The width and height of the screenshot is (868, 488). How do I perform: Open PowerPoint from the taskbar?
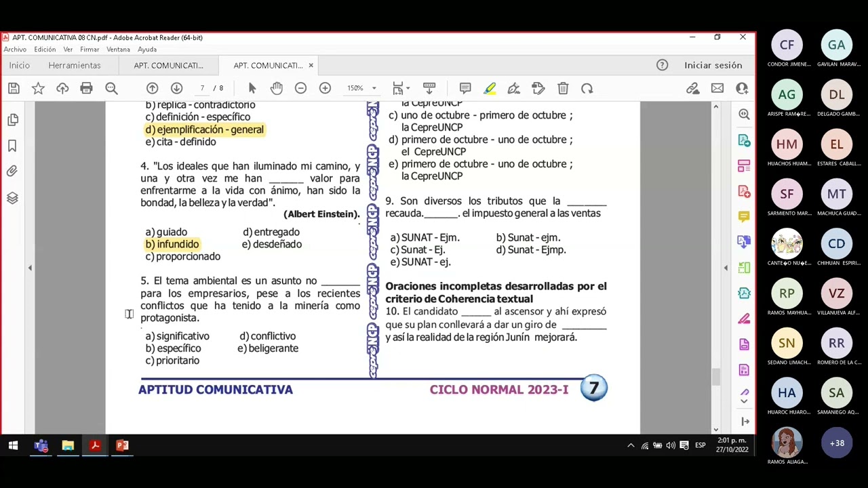point(122,445)
